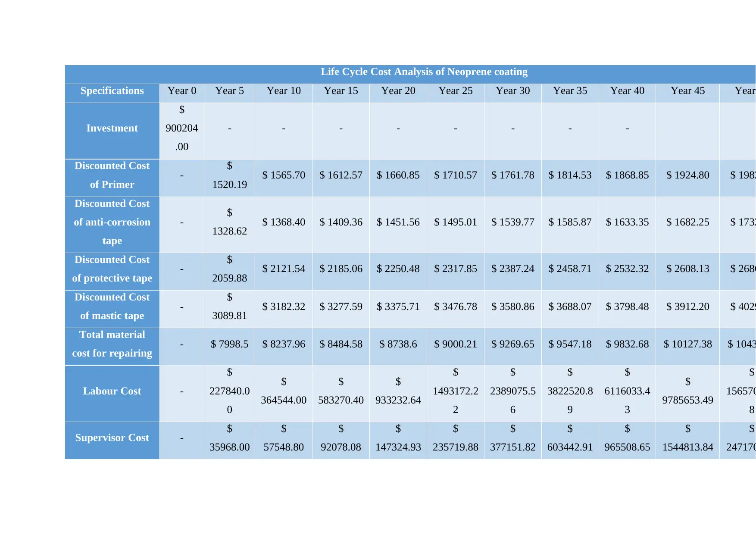Click mastic tape cost '$ 3089.81'
The width and height of the screenshot is (756, 535).
230,307
